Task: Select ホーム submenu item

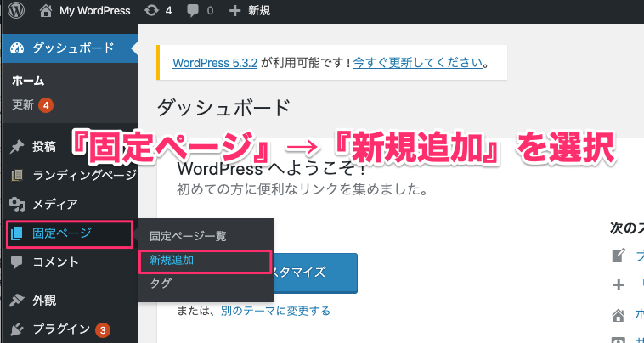Action: [28, 82]
